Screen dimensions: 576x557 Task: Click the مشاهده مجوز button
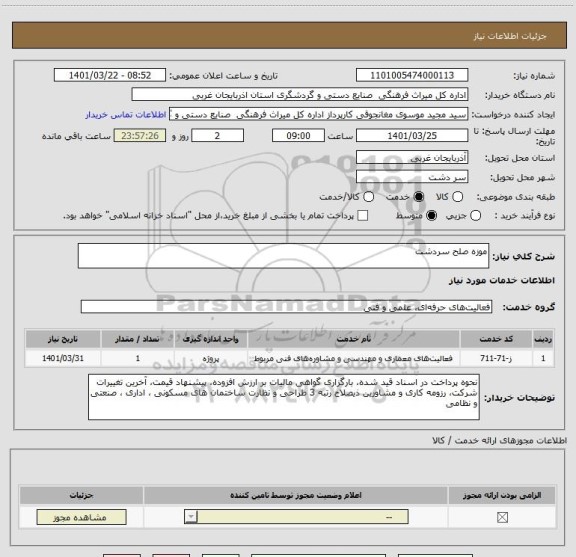click(81, 517)
